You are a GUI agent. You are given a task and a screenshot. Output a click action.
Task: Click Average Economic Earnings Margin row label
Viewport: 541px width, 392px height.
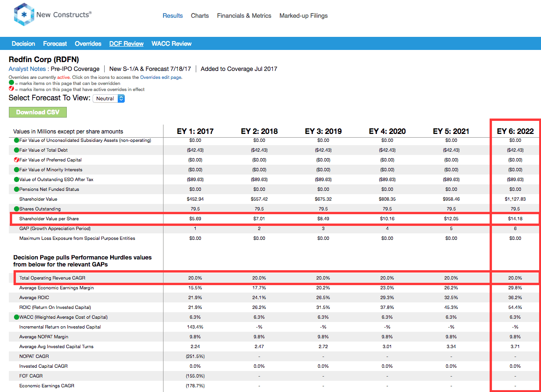point(56,287)
